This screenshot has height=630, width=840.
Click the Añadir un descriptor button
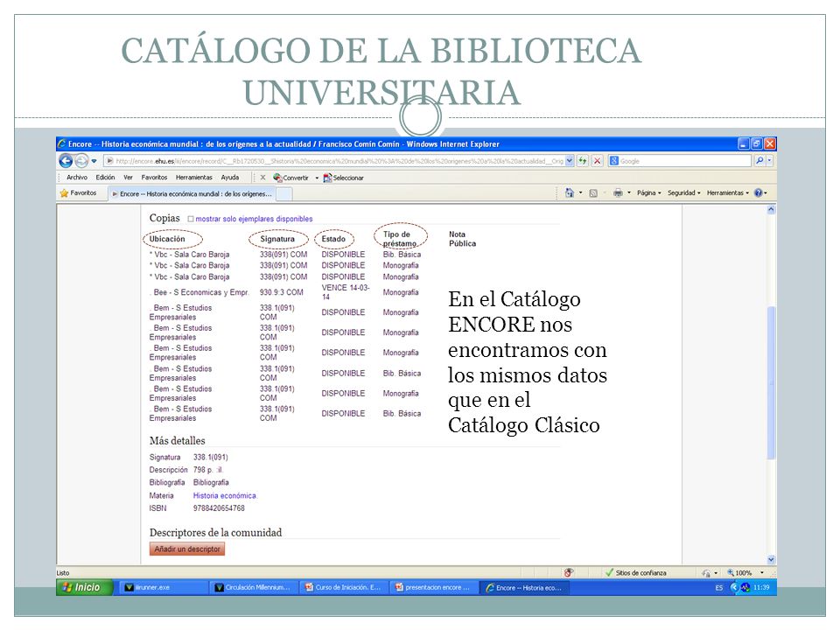pos(187,549)
